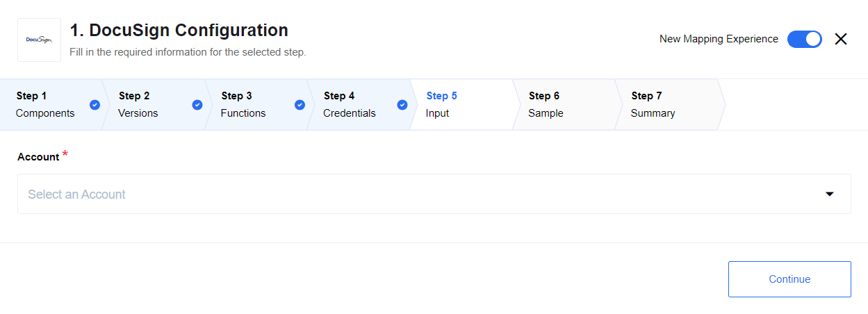The height and width of the screenshot is (314, 868).
Task: Open Step 7 Summary tab
Action: coord(666,104)
